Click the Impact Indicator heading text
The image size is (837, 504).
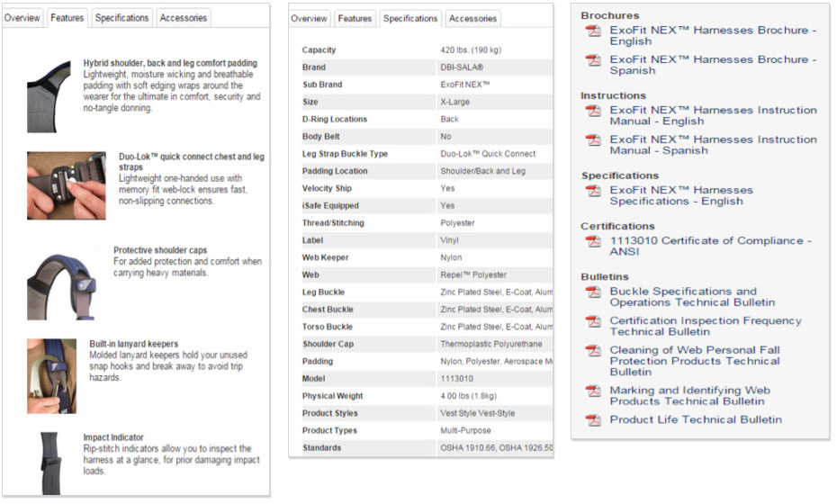point(113,437)
